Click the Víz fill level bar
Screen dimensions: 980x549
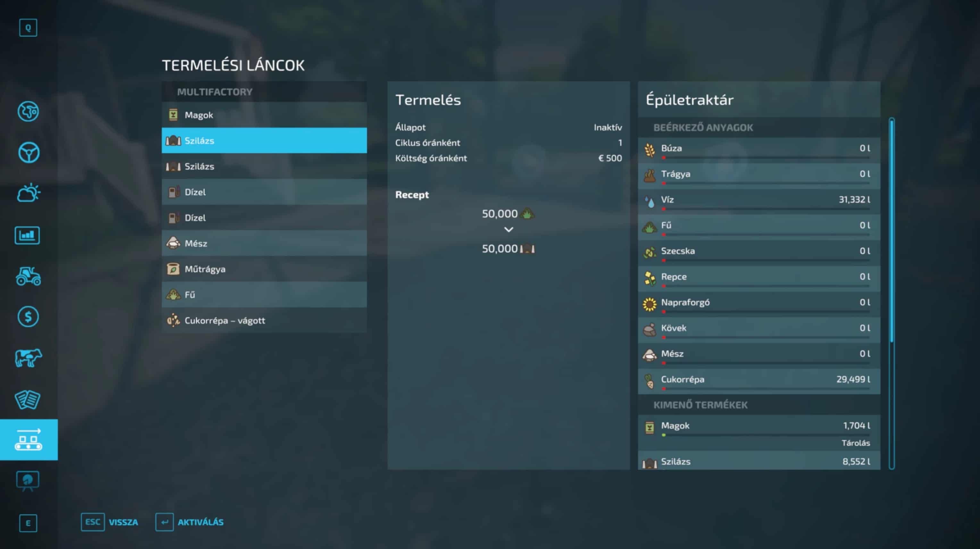point(766,209)
